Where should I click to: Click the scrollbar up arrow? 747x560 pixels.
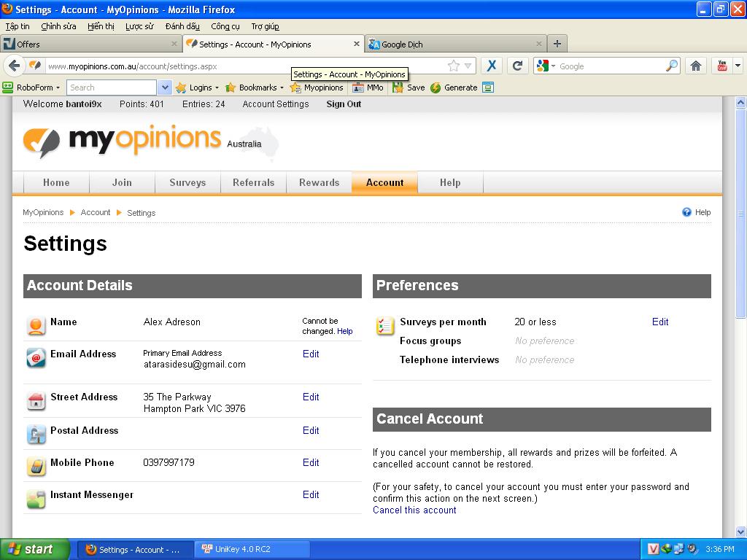click(x=740, y=102)
